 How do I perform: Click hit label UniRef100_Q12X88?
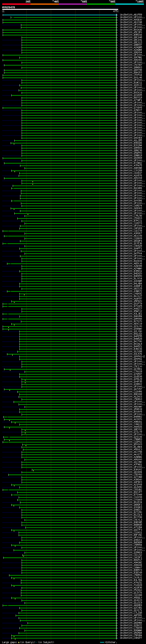coord(131,352)
